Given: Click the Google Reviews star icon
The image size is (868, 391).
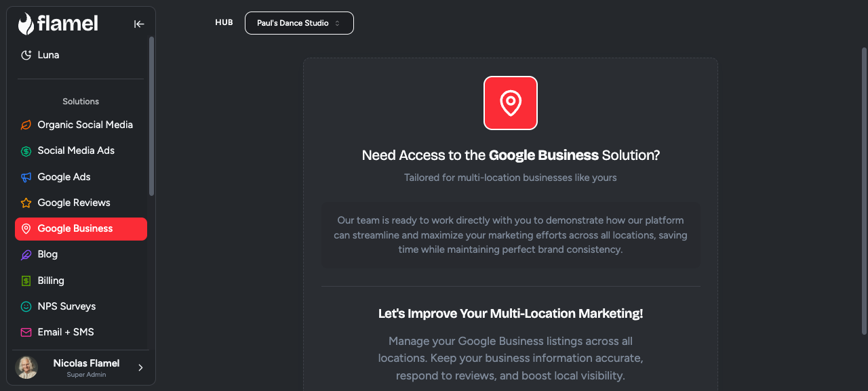Looking at the screenshot, I should (26, 203).
